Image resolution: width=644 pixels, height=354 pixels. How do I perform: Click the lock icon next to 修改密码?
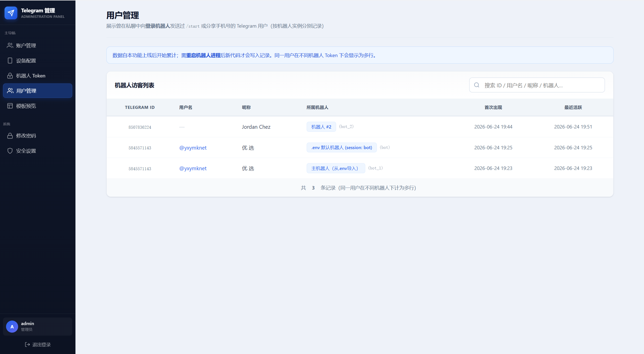(x=10, y=136)
